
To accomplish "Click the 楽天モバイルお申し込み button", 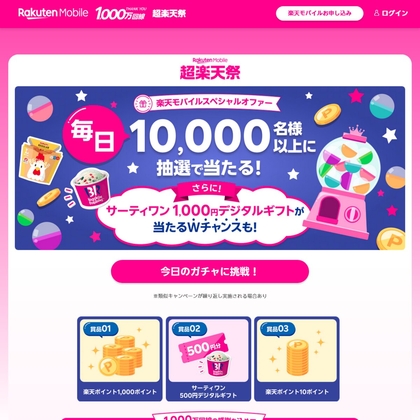I will click(319, 13).
